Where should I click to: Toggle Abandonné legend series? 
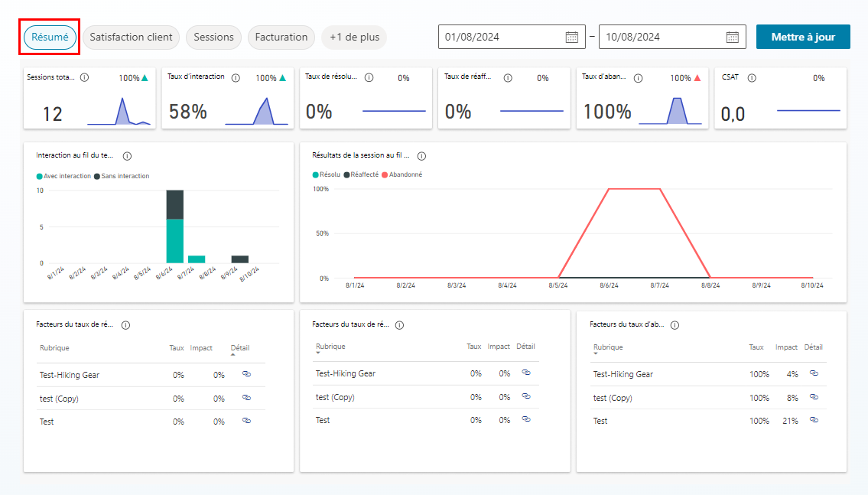pyautogui.click(x=402, y=174)
